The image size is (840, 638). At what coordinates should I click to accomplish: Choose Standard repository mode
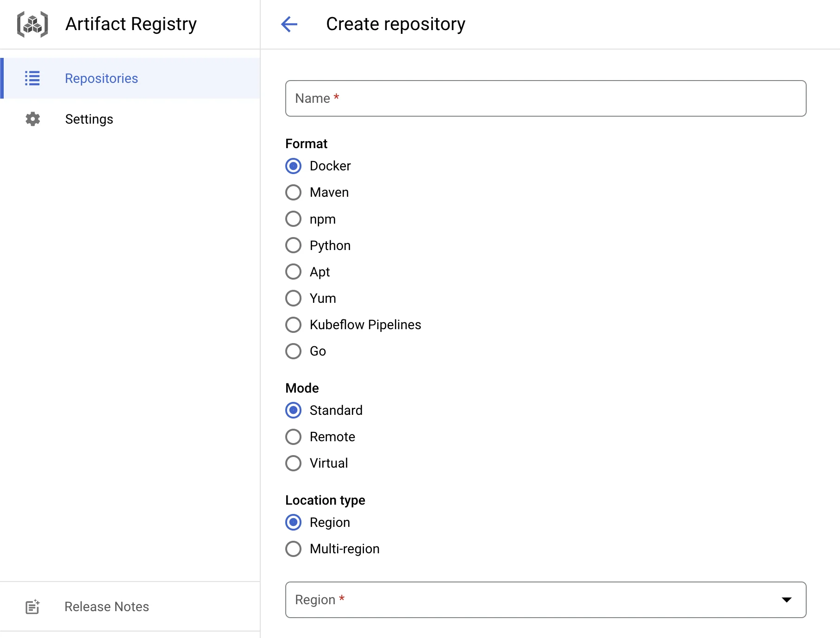pos(294,410)
